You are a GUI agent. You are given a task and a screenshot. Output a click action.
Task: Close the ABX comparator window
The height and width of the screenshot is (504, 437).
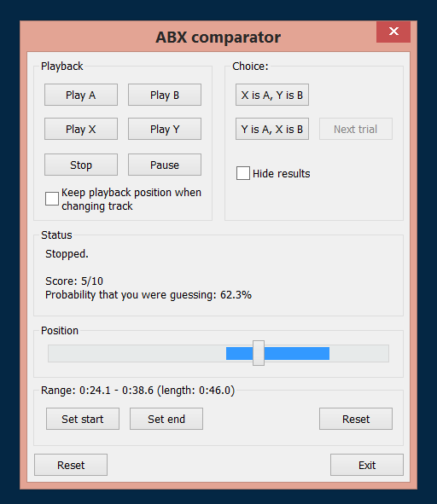[x=393, y=32]
